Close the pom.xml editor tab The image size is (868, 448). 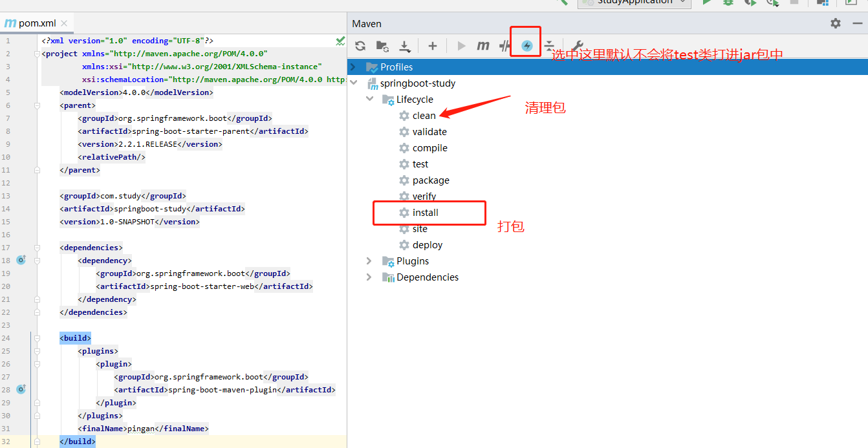64,23
